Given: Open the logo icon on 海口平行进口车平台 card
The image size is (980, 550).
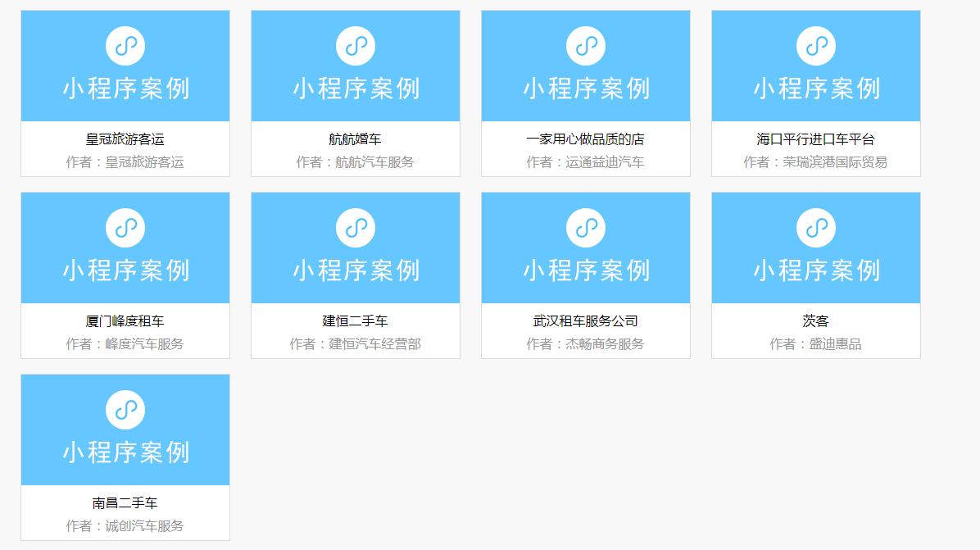Looking at the screenshot, I should (x=816, y=46).
